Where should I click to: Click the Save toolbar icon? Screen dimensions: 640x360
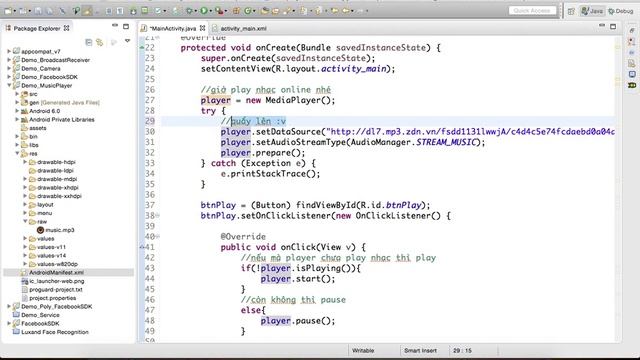click(x=38, y=11)
